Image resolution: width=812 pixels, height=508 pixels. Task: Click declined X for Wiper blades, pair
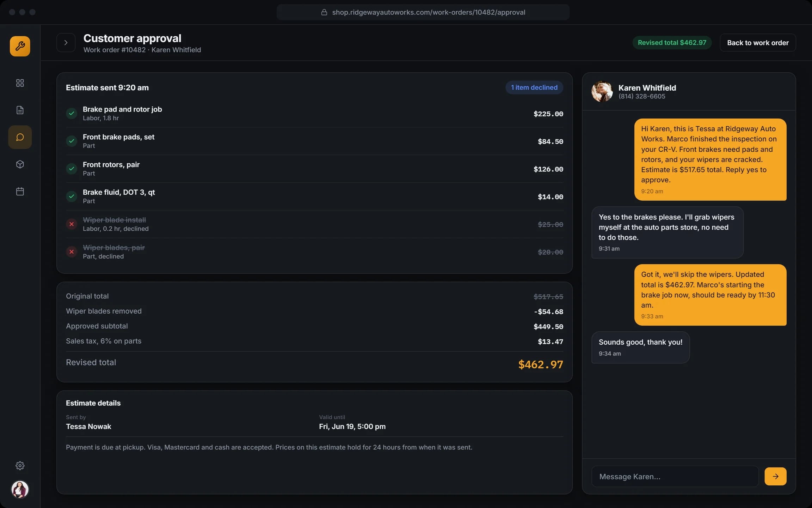tap(72, 252)
